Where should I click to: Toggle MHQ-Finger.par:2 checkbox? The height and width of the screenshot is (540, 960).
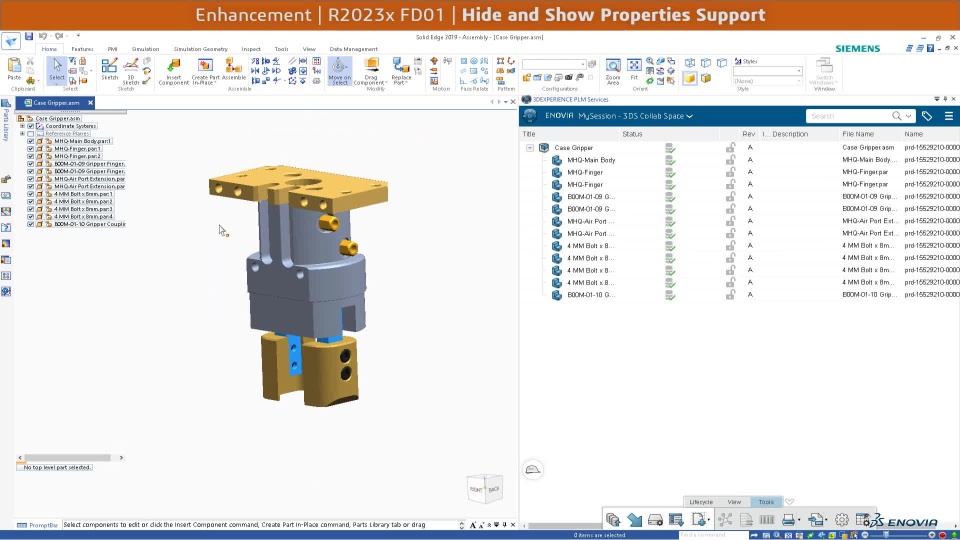(31, 156)
